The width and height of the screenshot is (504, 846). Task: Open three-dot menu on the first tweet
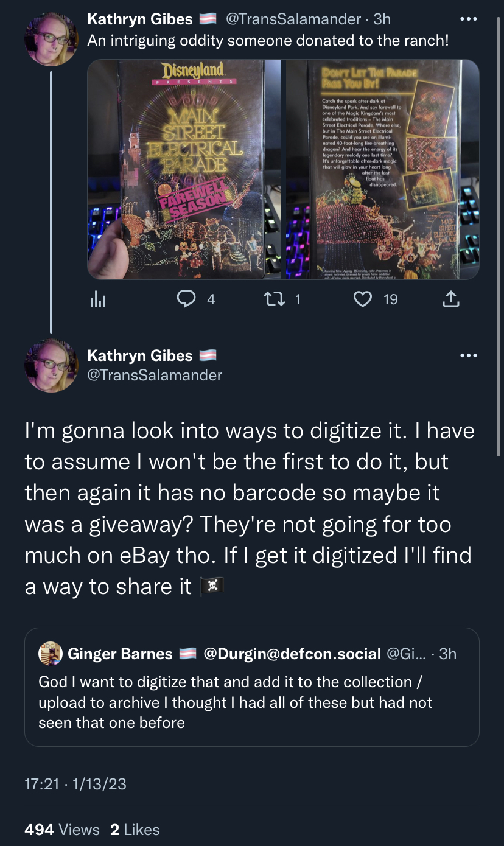tap(468, 19)
